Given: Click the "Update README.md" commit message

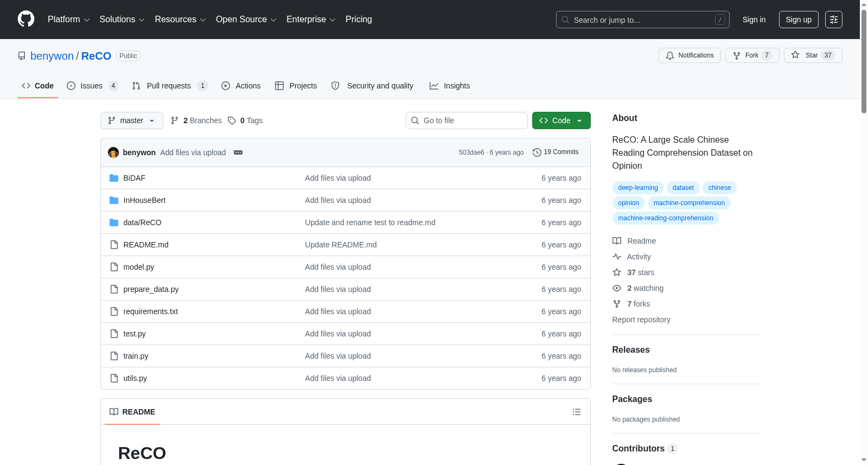Looking at the screenshot, I should pos(341,245).
